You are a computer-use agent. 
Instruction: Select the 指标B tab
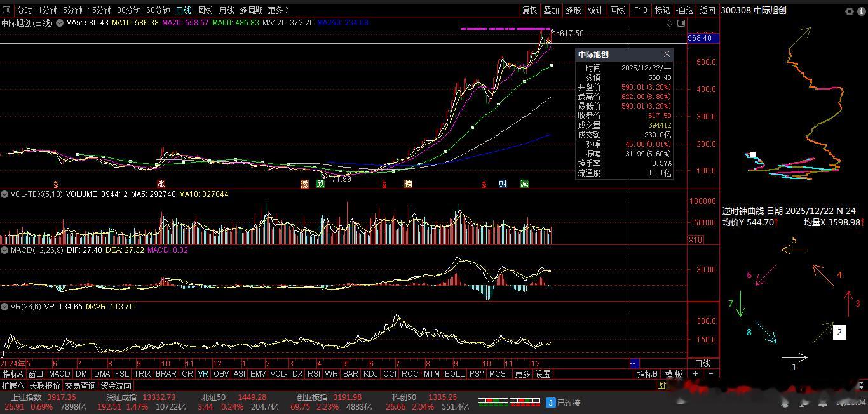pos(648,374)
